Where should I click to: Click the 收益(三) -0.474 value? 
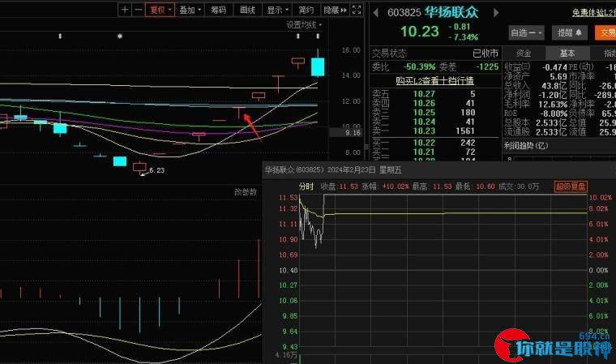[x=554, y=67]
